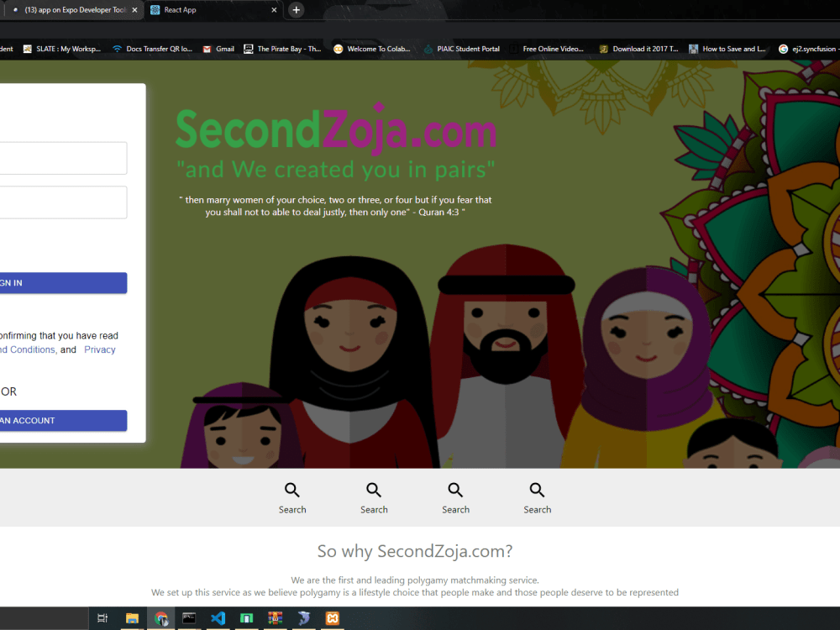Open the How to Save bookmark
The height and width of the screenshot is (630, 840).
point(727,49)
